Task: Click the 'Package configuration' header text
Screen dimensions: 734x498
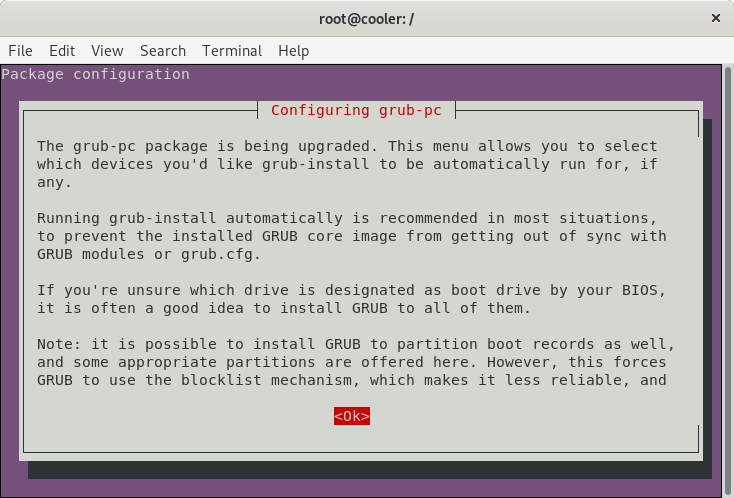Action: [x=95, y=74]
